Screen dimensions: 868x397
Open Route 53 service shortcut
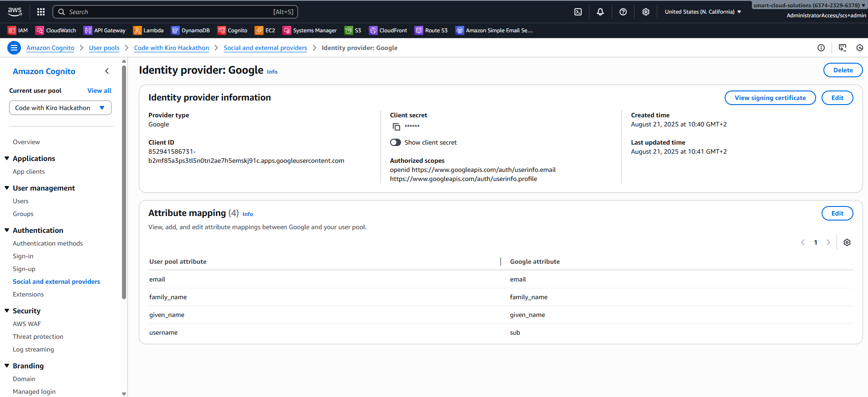[x=431, y=30]
